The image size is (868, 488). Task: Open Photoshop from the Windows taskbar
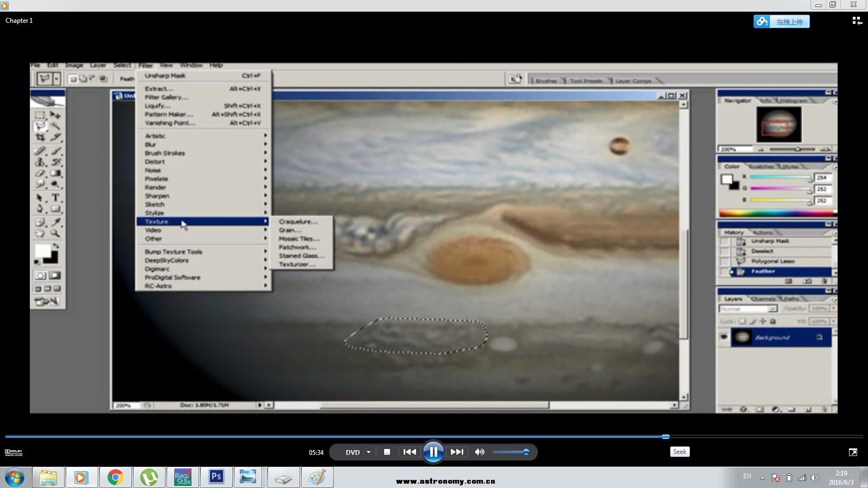[x=216, y=478]
